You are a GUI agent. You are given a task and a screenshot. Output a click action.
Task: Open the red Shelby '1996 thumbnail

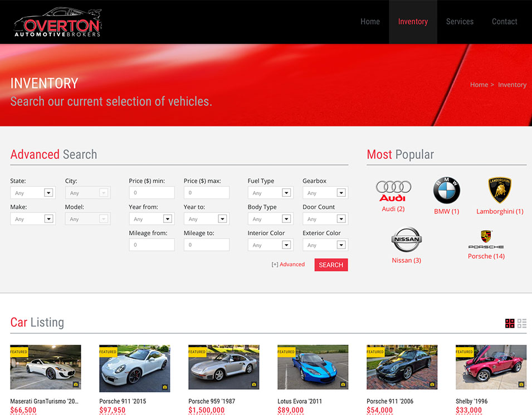coord(491,367)
